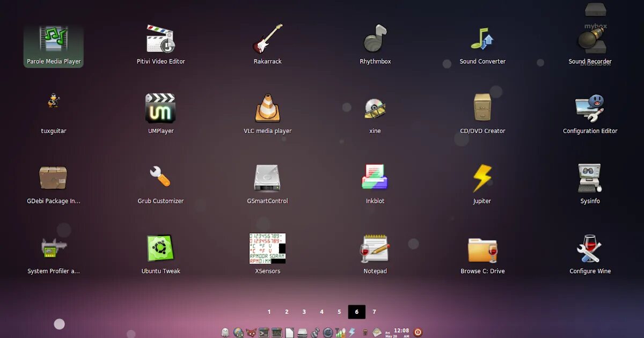The image size is (644, 338).
Task: Click the red power button in dock
Action: (418, 332)
